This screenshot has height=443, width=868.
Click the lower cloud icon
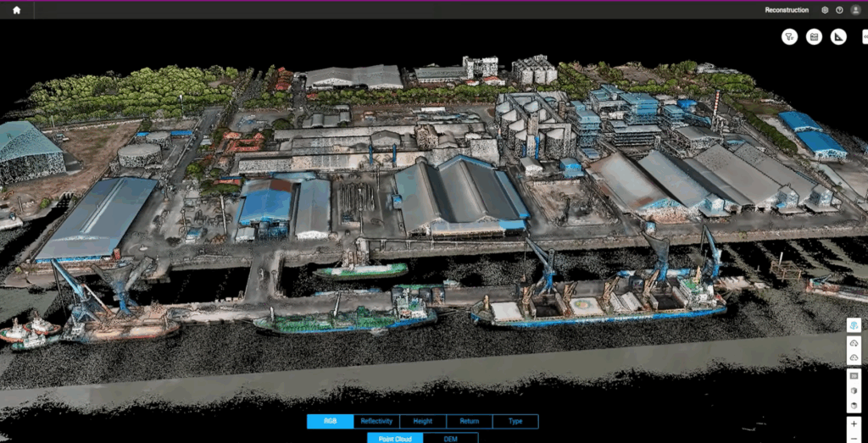point(854,357)
